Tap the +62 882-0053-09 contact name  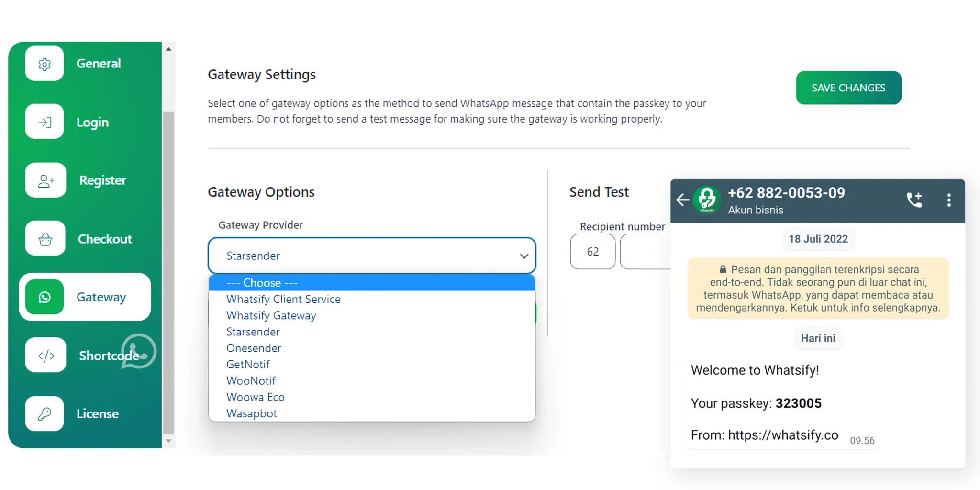pyautogui.click(x=786, y=193)
